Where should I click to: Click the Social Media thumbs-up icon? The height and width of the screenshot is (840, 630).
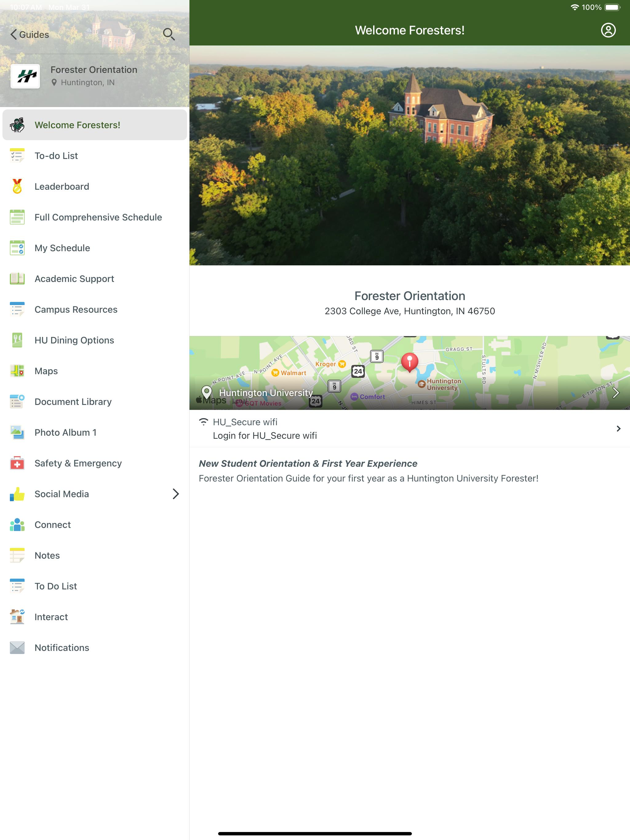17,494
